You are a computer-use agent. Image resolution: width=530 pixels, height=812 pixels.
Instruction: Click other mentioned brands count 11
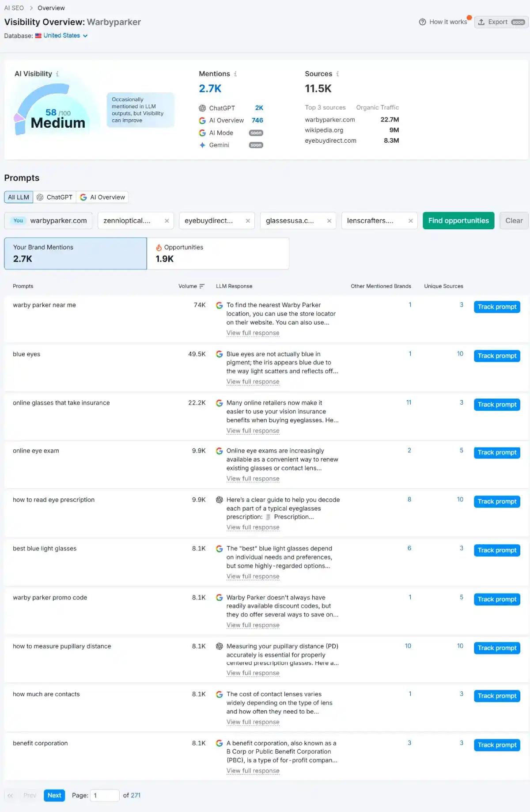409,402
